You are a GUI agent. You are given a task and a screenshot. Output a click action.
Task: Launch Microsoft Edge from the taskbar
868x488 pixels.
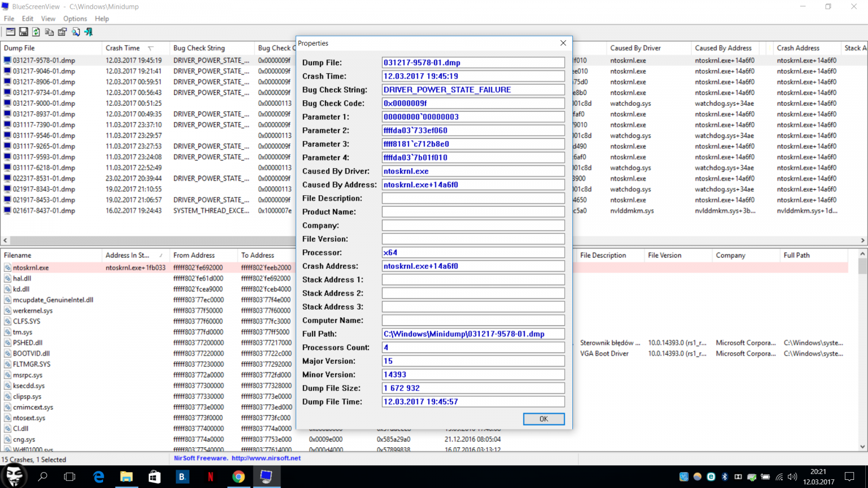(x=98, y=477)
